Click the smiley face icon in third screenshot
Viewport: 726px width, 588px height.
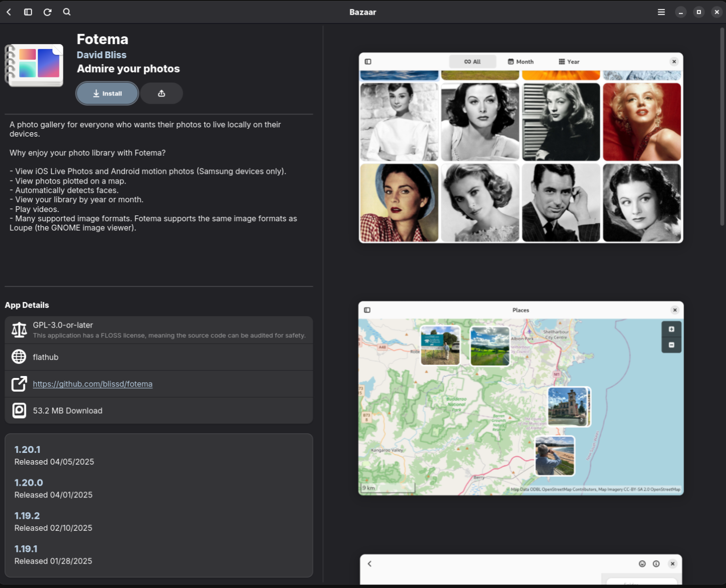[642, 564]
